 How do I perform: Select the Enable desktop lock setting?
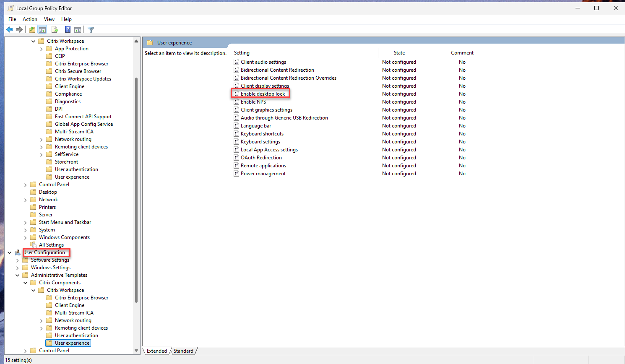263,94
